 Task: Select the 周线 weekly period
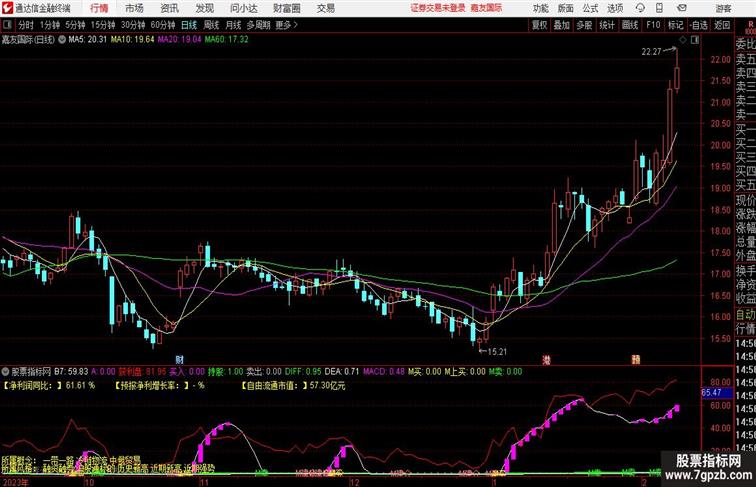[211, 25]
